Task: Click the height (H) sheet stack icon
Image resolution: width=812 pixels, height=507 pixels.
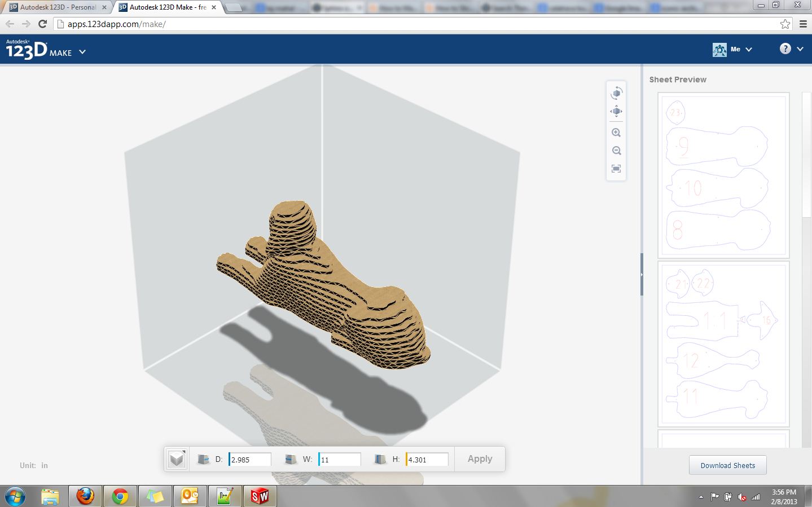Action: (380, 460)
